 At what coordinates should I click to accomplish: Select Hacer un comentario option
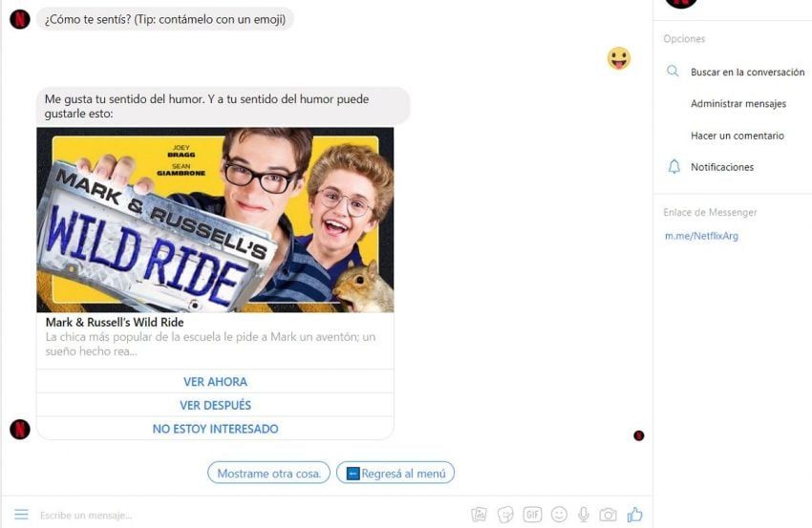point(737,136)
